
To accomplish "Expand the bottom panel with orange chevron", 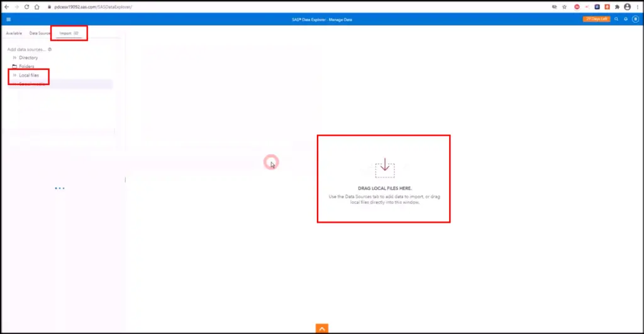I will [321, 328].
